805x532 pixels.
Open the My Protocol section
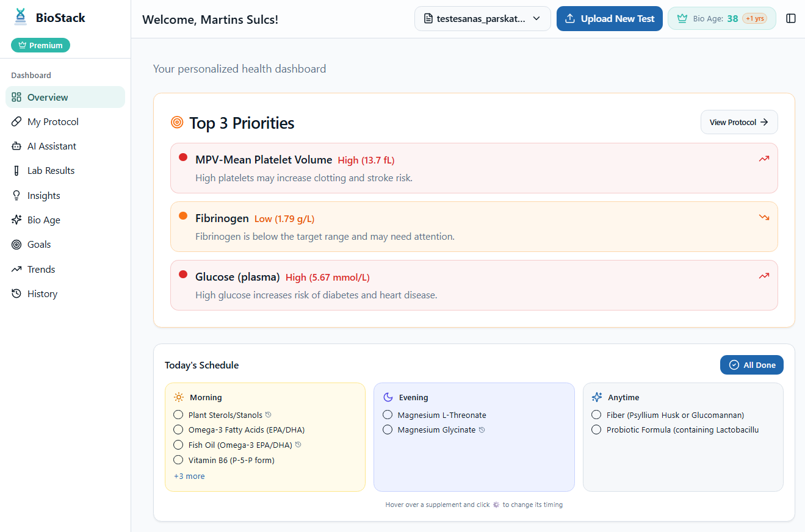[x=53, y=121]
